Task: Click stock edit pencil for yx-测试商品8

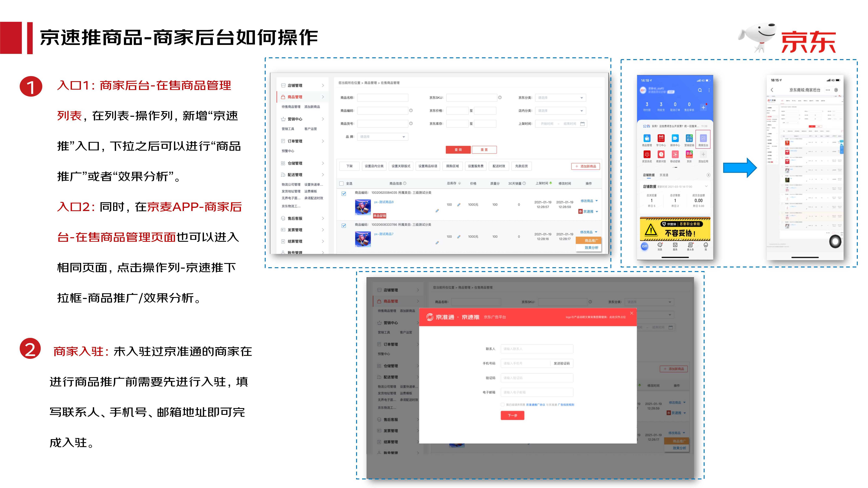Action: tap(459, 205)
